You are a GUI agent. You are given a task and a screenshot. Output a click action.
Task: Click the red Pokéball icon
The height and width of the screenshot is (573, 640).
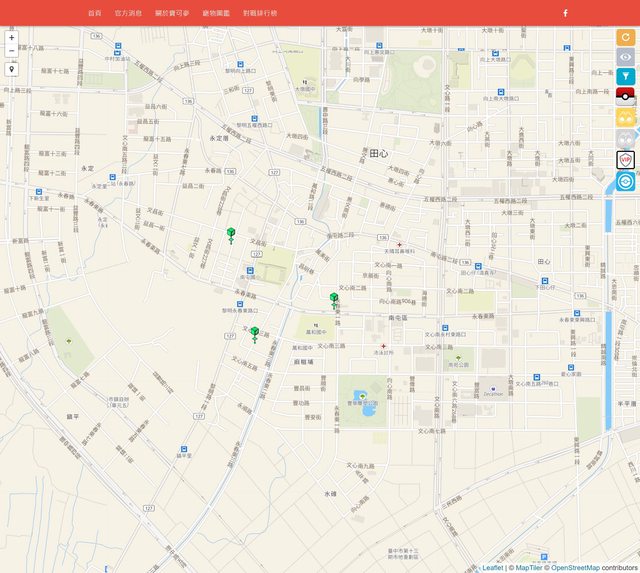tap(625, 97)
